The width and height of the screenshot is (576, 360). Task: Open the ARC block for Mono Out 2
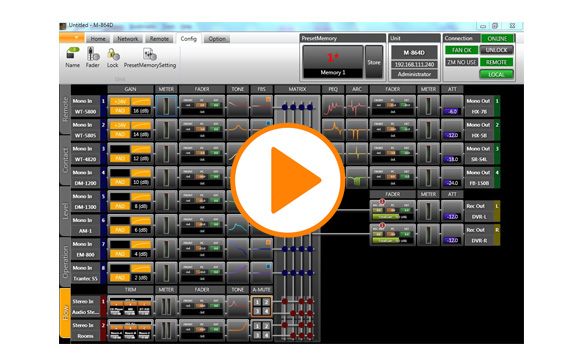[357, 130]
